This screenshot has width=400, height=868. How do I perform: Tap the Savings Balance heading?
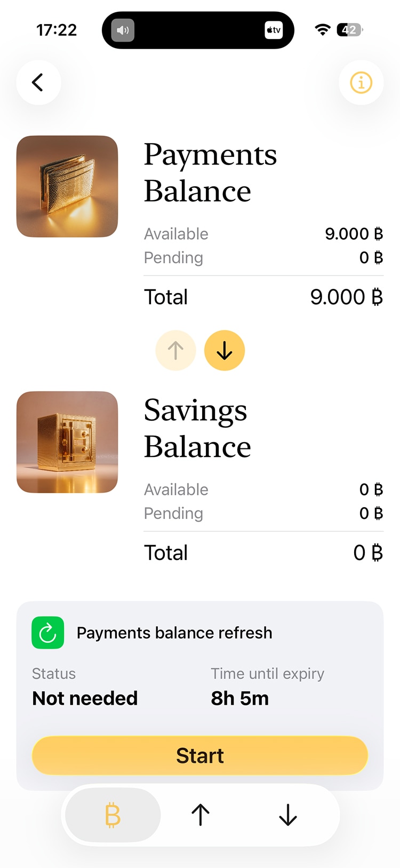tap(197, 428)
